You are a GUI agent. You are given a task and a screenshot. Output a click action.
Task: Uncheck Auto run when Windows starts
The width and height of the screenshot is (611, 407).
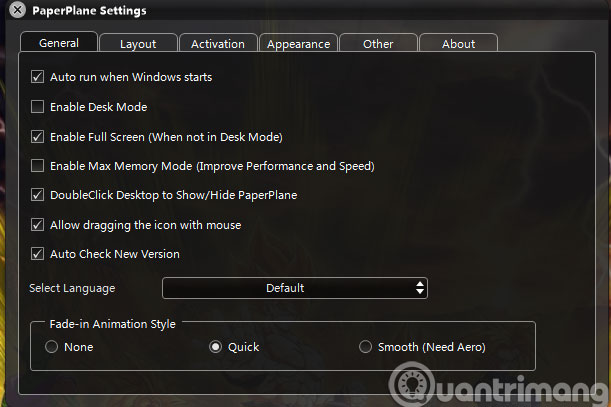[x=37, y=77]
